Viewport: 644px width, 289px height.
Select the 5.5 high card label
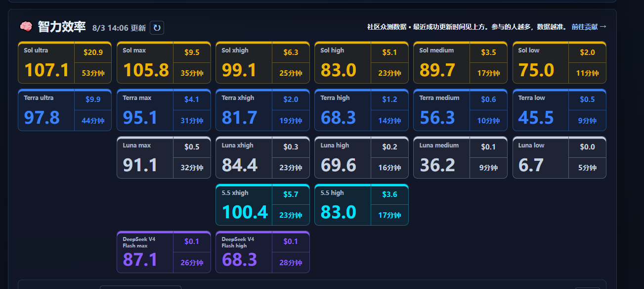332,193
